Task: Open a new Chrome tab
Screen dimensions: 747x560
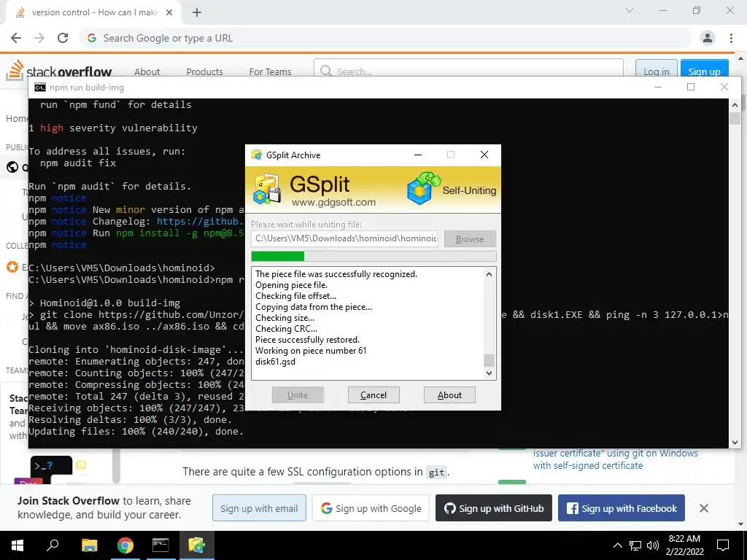Action: 197,12
